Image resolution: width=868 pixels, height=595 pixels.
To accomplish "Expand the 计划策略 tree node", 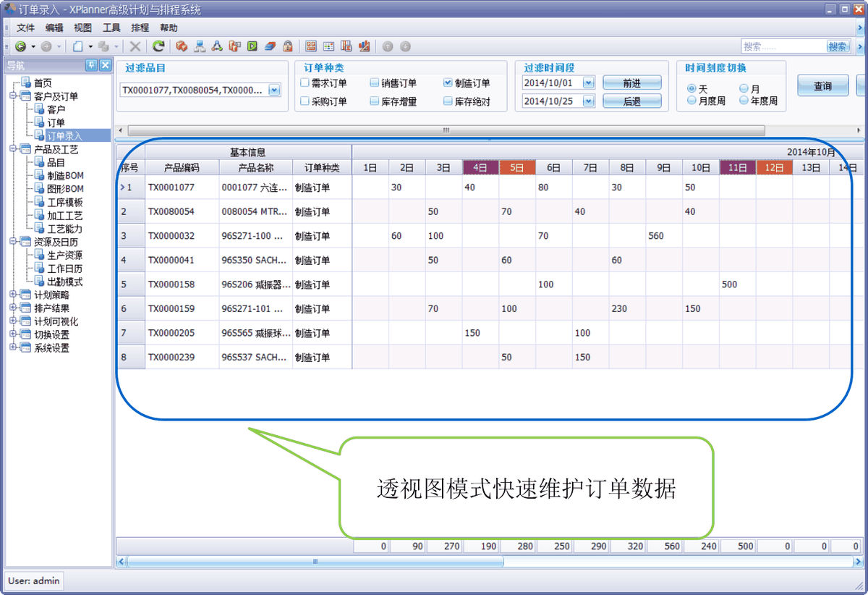I will (14, 295).
